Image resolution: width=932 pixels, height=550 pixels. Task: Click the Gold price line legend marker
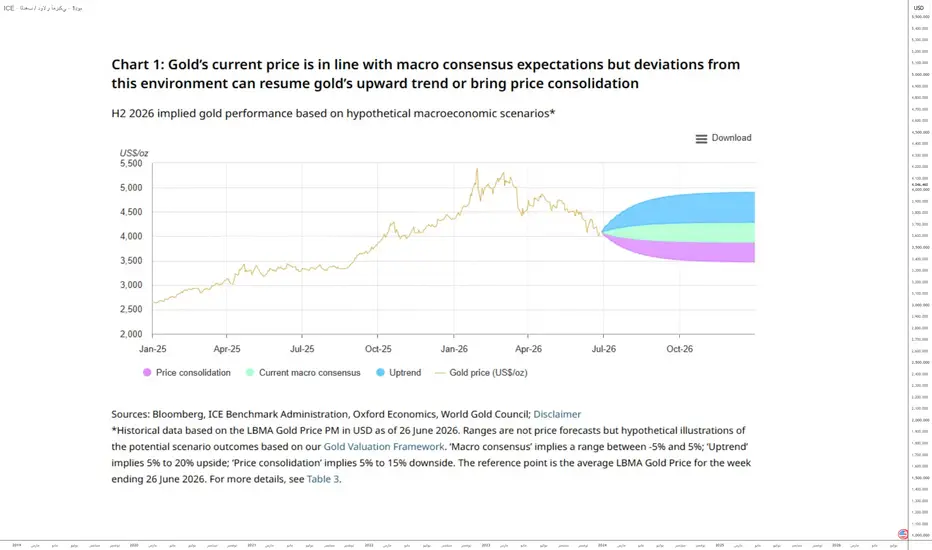(x=440, y=373)
